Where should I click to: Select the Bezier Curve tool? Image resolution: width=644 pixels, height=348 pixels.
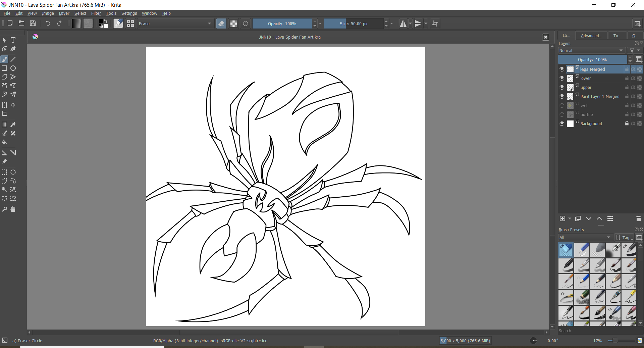tap(4, 86)
